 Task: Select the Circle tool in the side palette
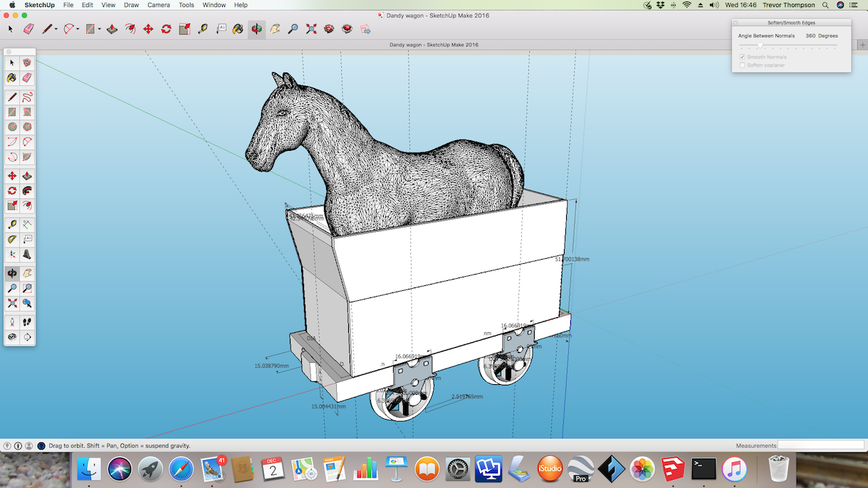(x=12, y=127)
